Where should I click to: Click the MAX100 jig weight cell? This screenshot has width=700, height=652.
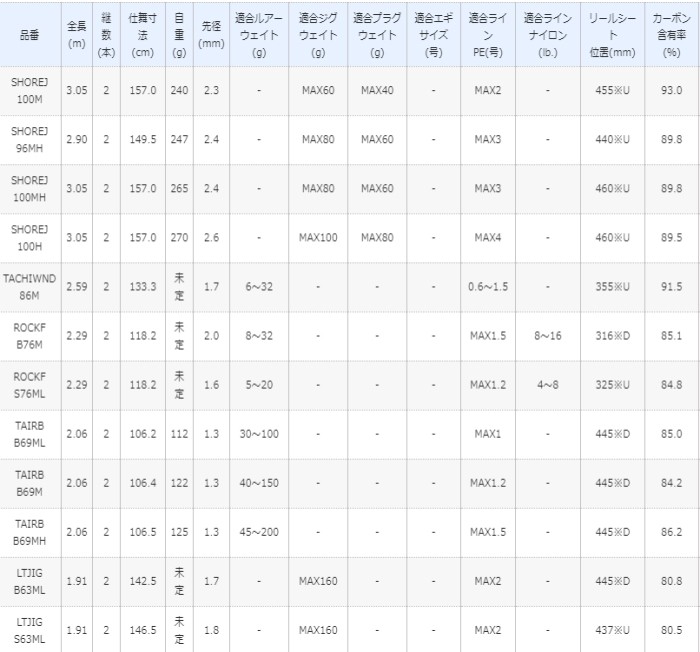pyautogui.click(x=318, y=237)
